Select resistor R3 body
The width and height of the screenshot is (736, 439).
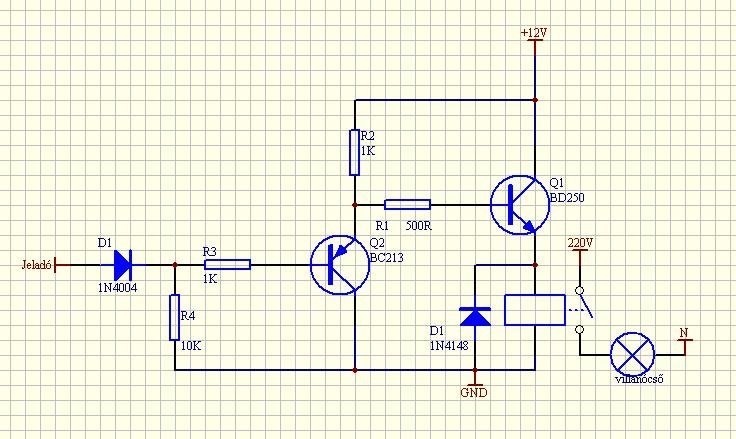(x=227, y=264)
